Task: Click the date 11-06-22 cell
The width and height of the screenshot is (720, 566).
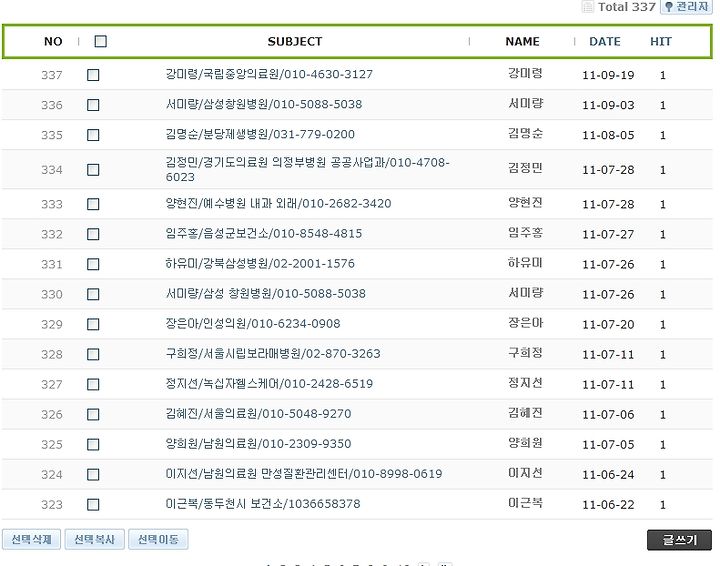Action: pyautogui.click(x=608, y=505)
